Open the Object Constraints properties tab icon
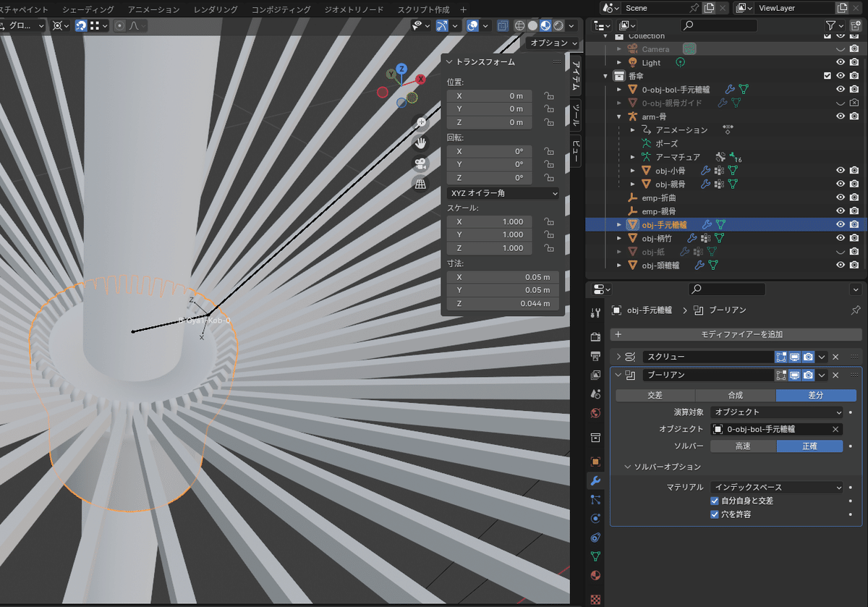Image resolution: width=868 pixels, height=607 pixels. click(x=595, y=538)
